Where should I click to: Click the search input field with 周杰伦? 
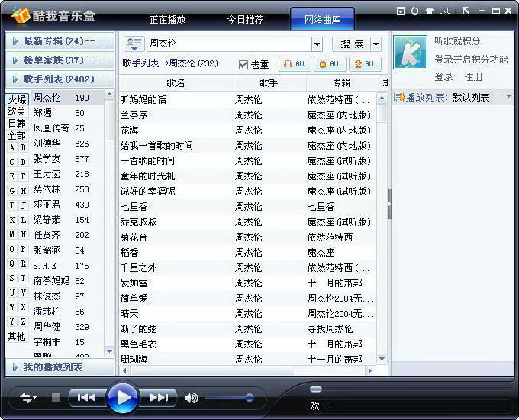coord(230,44)
